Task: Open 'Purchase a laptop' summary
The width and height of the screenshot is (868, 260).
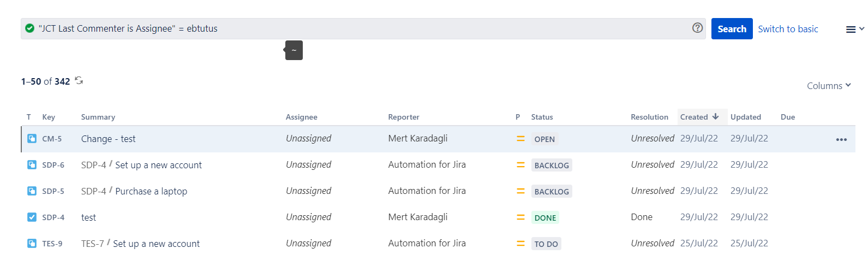Action: click(151, 191)
